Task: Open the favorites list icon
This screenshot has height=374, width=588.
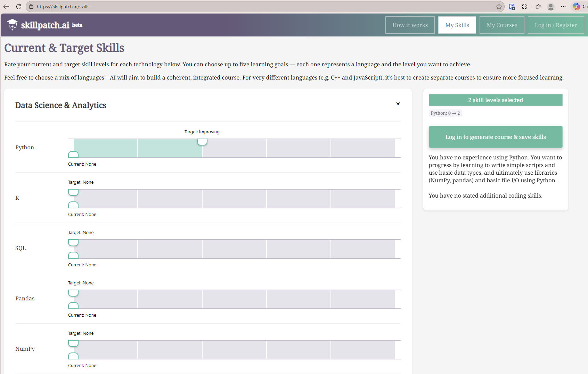Action: coord(538,7)
